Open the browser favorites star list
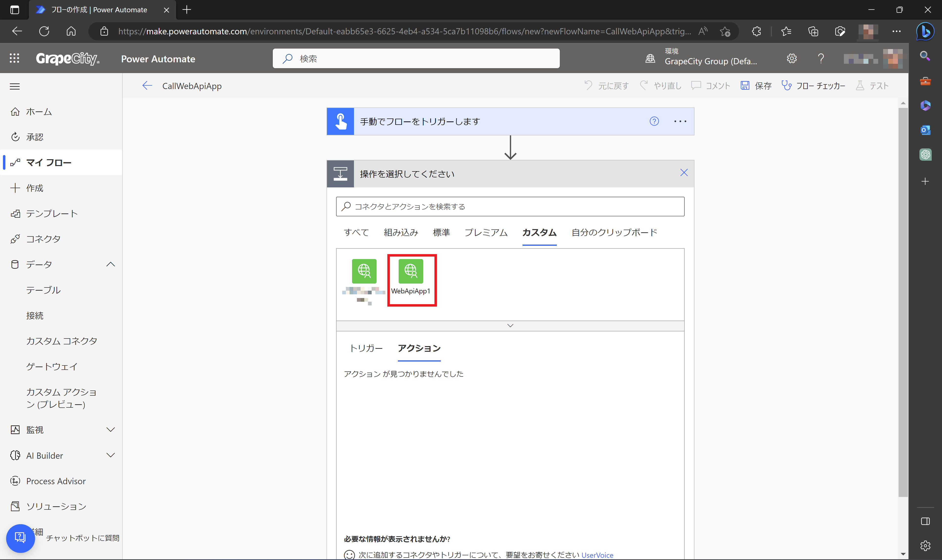Image resolution: width=942 pixels, height=560 pixels. [786, 31]
